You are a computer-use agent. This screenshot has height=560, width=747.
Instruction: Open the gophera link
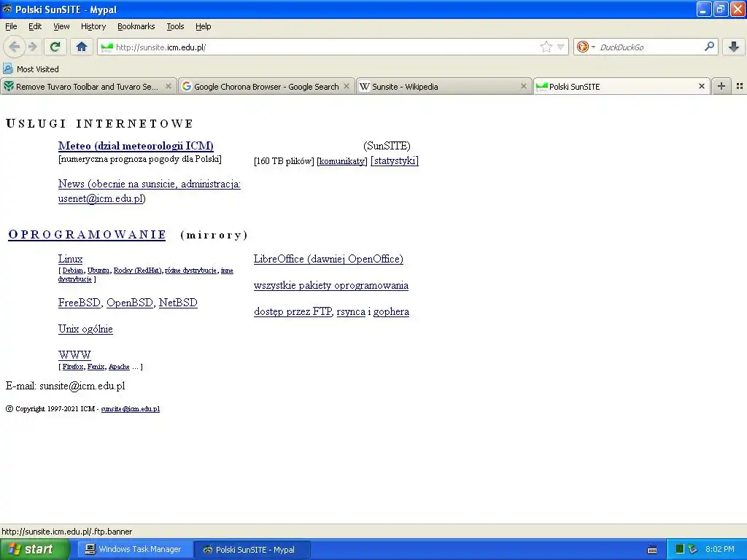pos(391,312)
